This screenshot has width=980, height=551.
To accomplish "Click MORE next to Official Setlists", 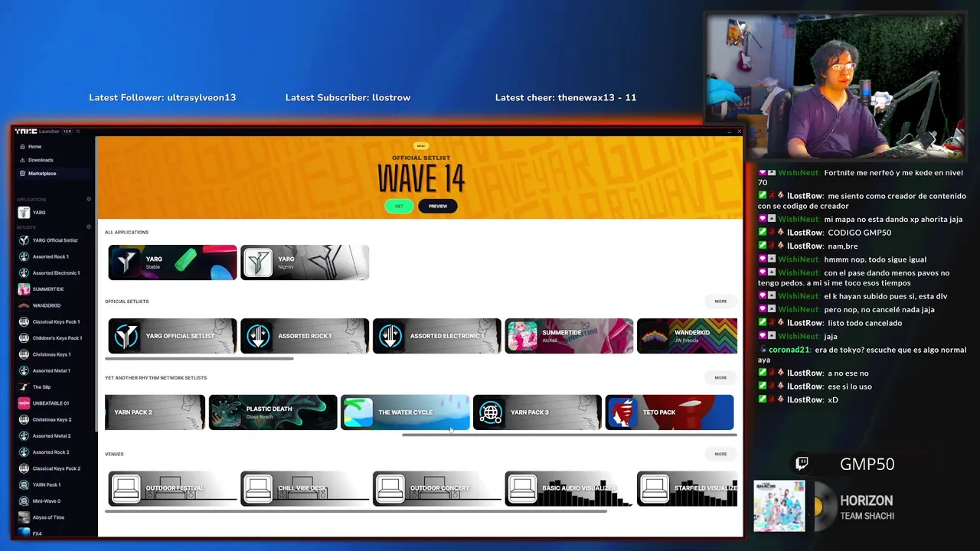I will pos(720,301).
